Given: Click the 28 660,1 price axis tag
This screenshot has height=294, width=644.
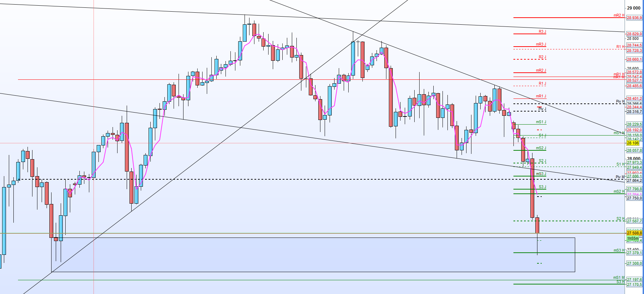Looking at the screenshot, I should click(x=634, y=59).
